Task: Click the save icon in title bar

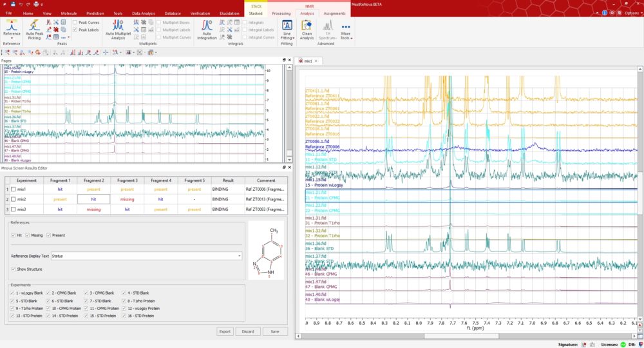Action: (x=13, y=4)
